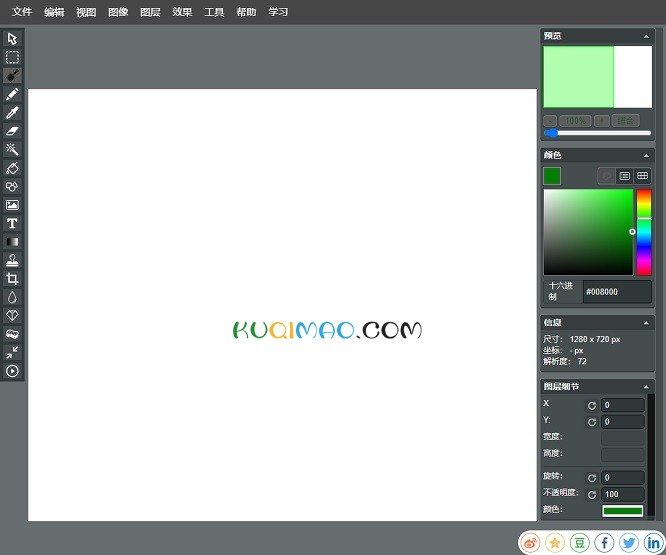Click the 适合 fit-to-screen button

[625, 121]
